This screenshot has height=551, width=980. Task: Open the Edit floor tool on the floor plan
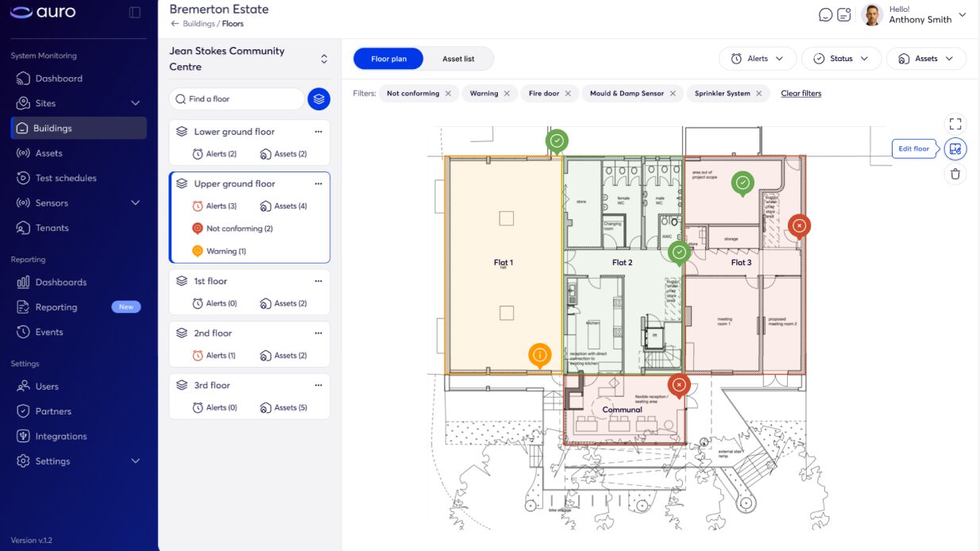pyautogui.click(x=955, y=148)
